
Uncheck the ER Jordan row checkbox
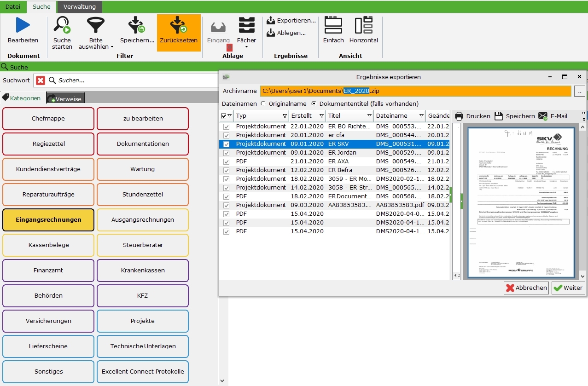pos(226,153)
